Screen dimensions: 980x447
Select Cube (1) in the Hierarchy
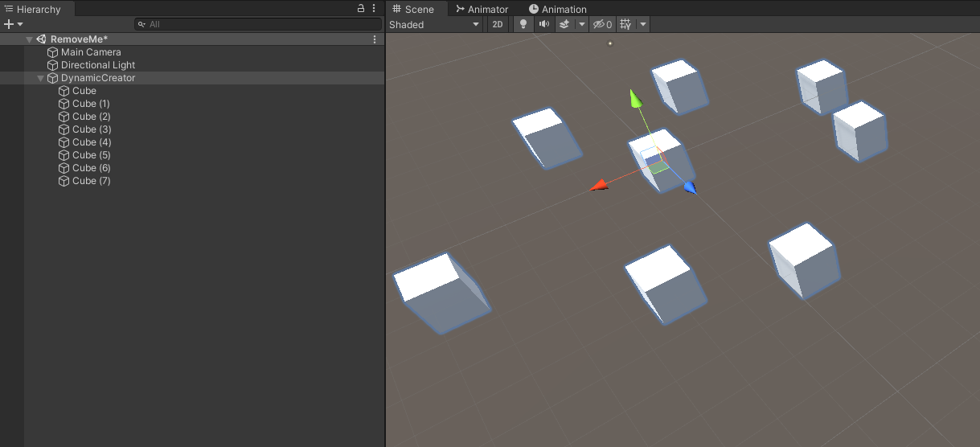pyautogui.click(x=91, y=104)
